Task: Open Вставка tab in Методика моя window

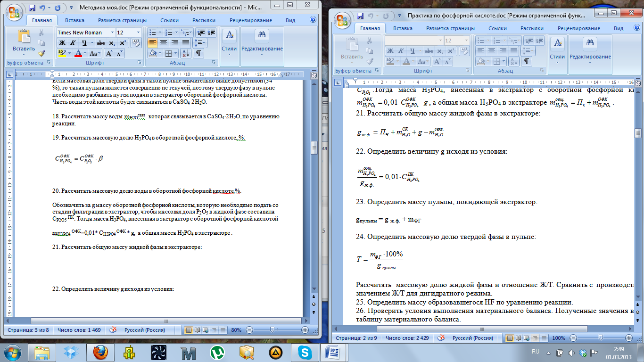Action: click(x=75, y=20)
